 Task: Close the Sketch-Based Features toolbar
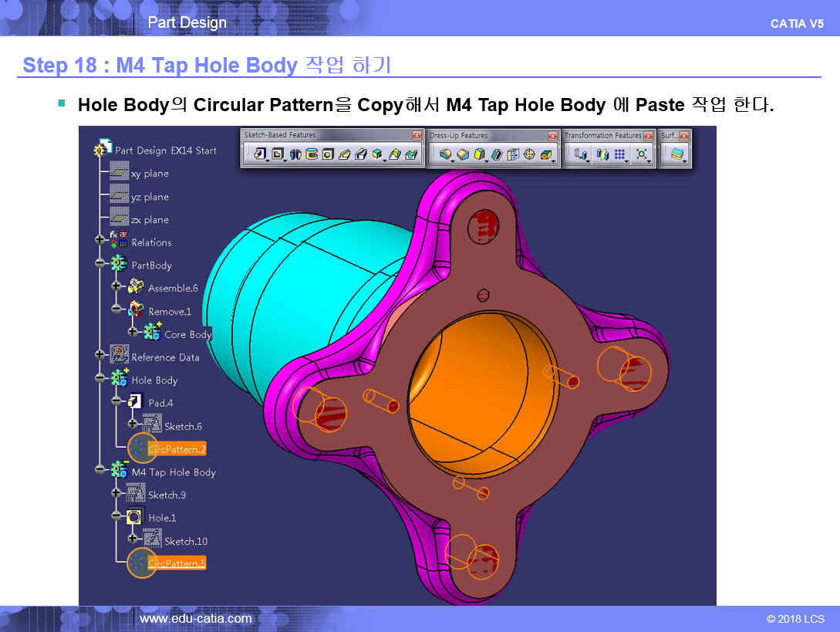pos(417,136)
